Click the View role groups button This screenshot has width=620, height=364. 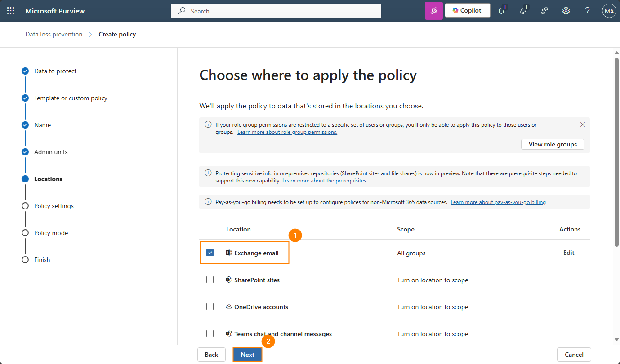pyautogui.click(x=553, y=144)
